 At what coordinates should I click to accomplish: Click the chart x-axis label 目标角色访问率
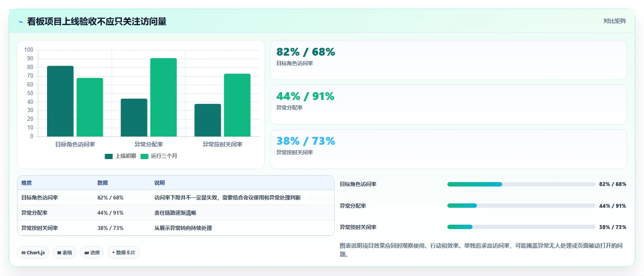(75, 144)
